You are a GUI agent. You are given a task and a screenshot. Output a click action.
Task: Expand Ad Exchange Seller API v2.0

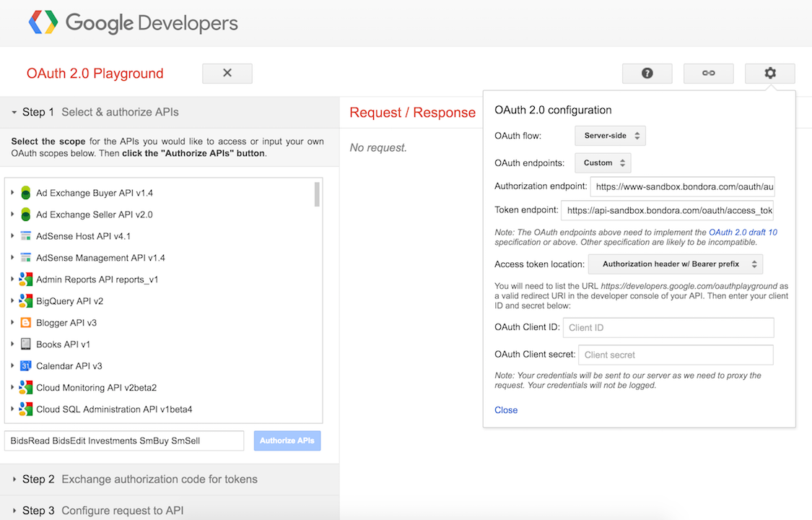[x=12, y=214]
